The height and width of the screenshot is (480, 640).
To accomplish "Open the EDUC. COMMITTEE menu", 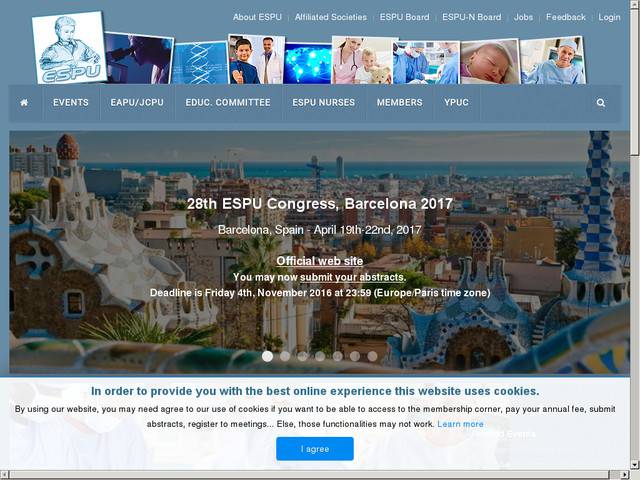I will [228, 102].
